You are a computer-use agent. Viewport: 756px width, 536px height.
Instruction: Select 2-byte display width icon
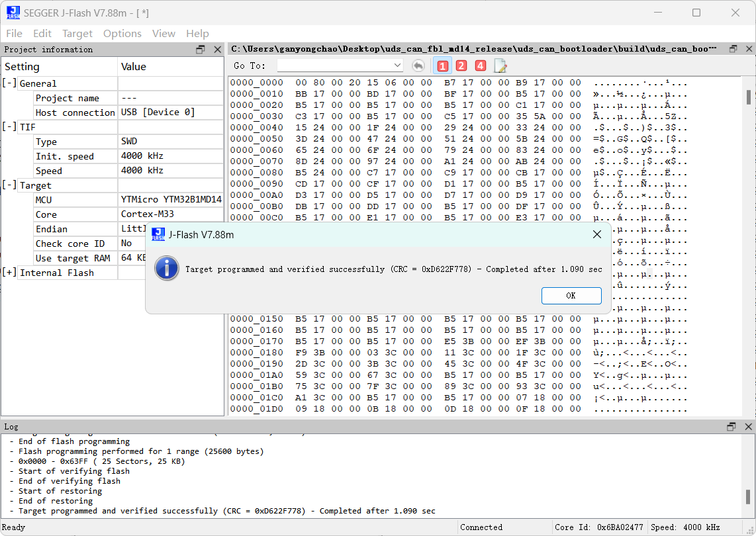click(x=461, y=66)
